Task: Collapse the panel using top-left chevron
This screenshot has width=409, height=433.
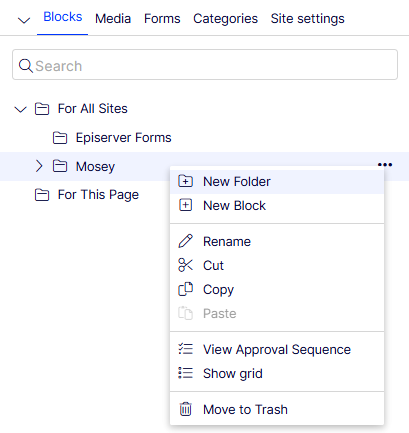Action: (24, 20)
